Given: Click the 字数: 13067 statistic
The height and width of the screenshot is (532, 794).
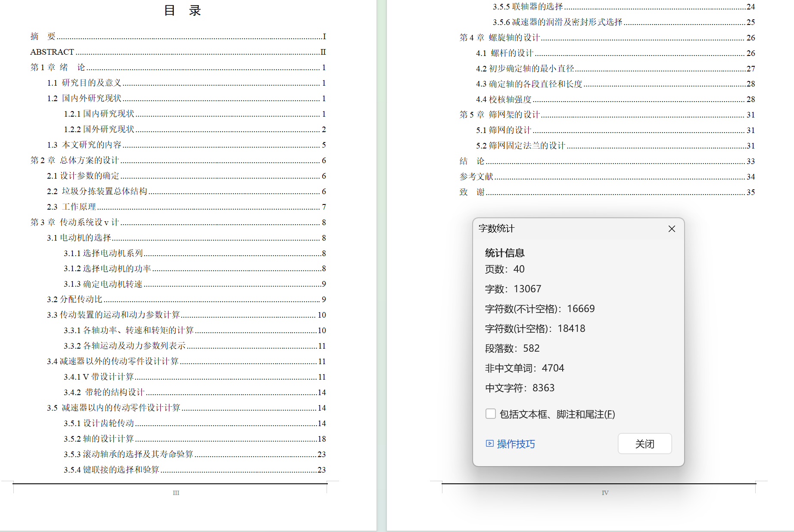Looking at the screenshot, I should coord(513,289).
